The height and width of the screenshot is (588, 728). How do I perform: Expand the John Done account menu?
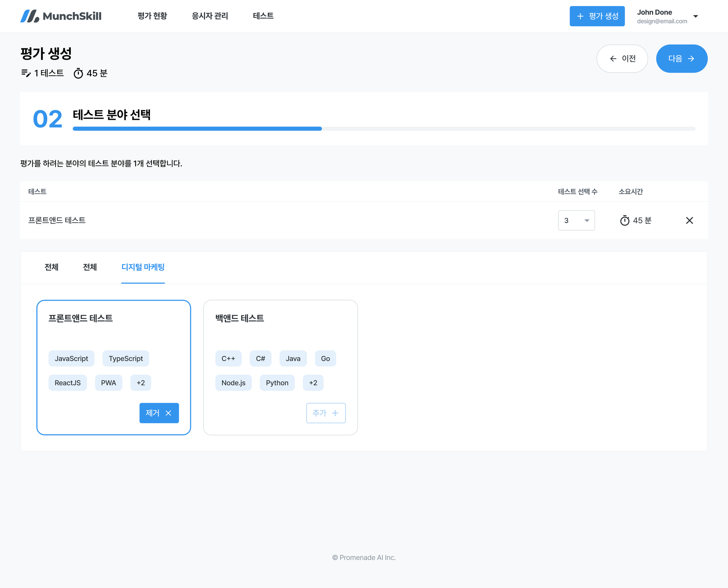point(695,16)
